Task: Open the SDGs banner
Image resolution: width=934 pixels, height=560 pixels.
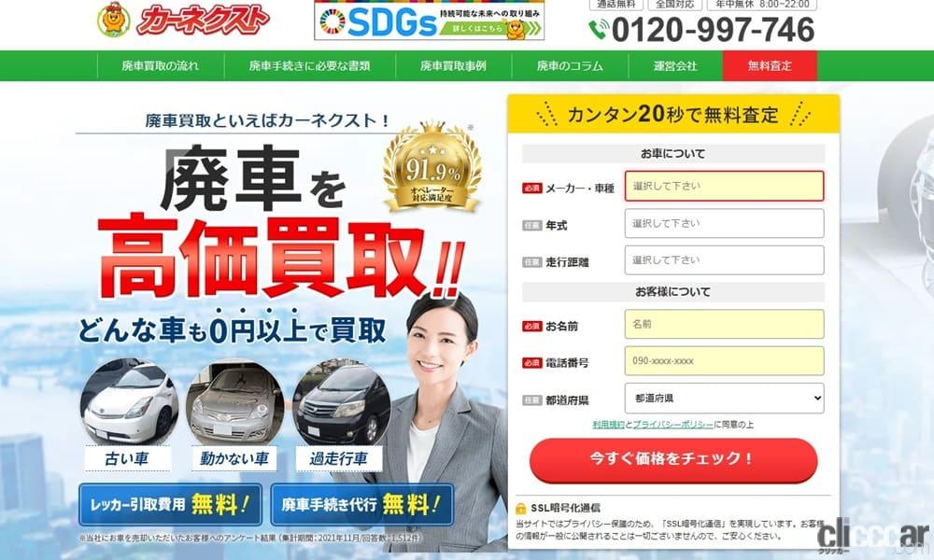Action: pos(429,22)
